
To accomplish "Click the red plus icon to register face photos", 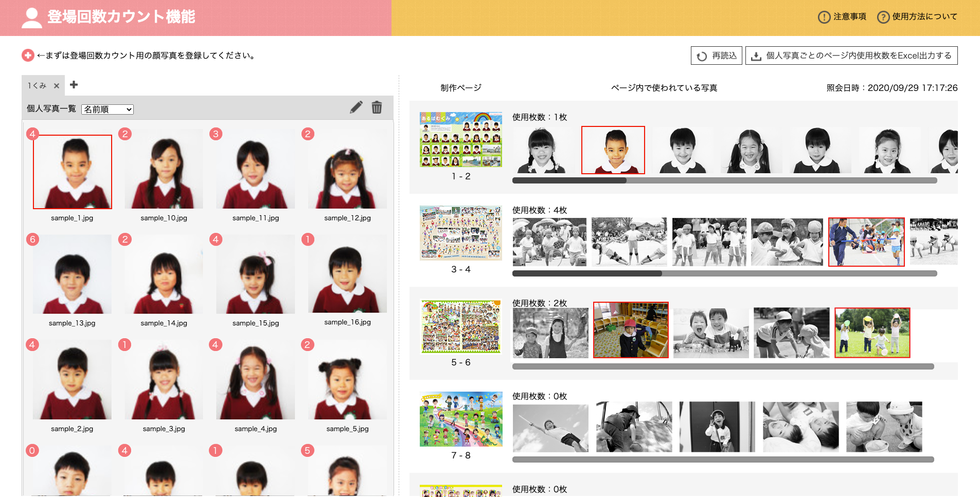I will pos(28,54).
